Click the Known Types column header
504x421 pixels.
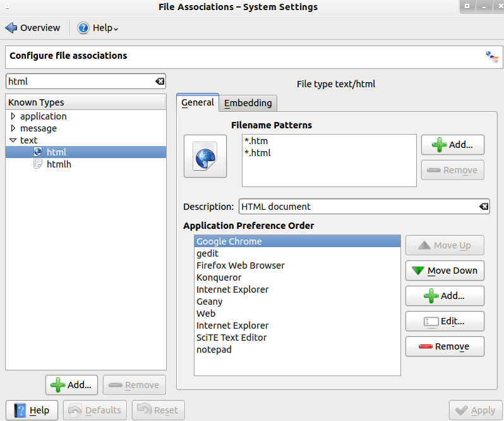point(85,102)
